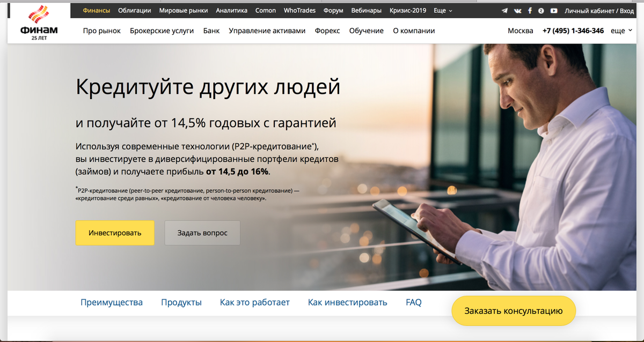Choose the city 'Москва'
The image size is (644, 342).
click(x=521, y=31)
